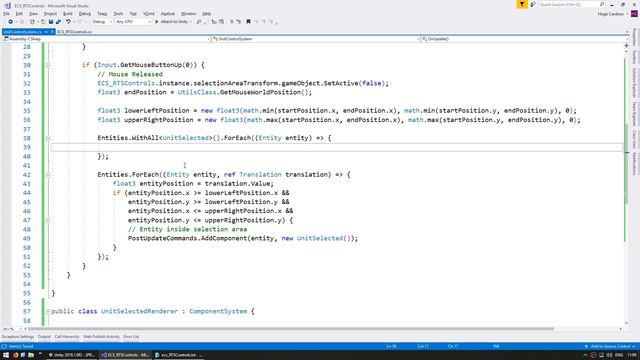The image size is (640, 360).
Task: Click the '// Entity inside selection area' comment
Action: (x=187, y=229)
